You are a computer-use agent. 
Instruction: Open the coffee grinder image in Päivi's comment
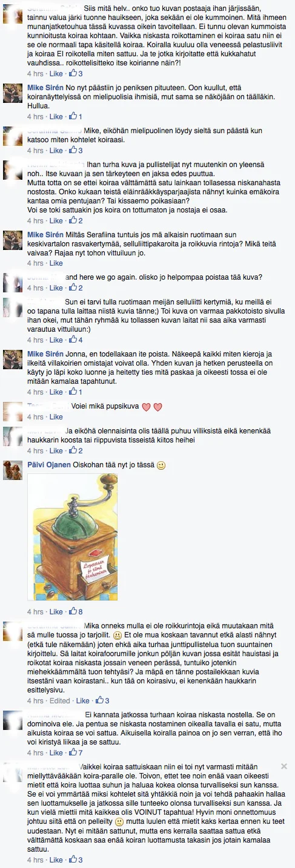pyautogui.click(x=73, y=537)
